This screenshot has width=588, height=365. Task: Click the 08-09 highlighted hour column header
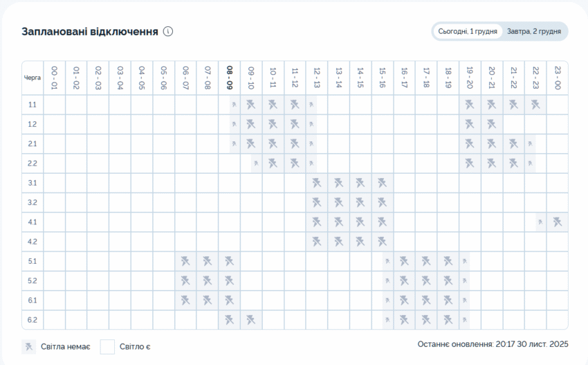coord(229,78)
